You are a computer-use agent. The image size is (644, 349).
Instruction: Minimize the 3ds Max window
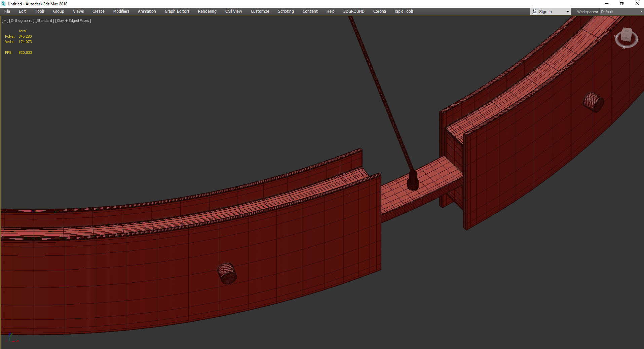(x=607, y=4)
